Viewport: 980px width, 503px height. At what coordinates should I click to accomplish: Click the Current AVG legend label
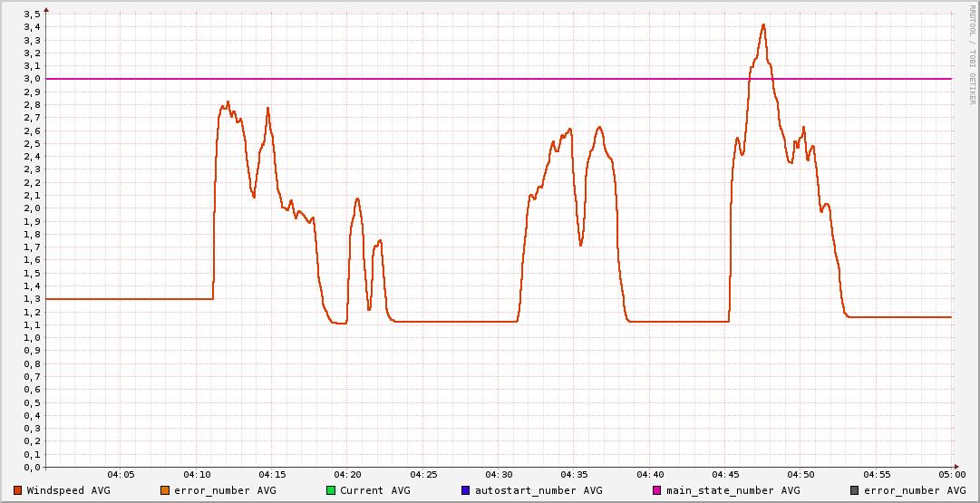(x=374, y=490)
